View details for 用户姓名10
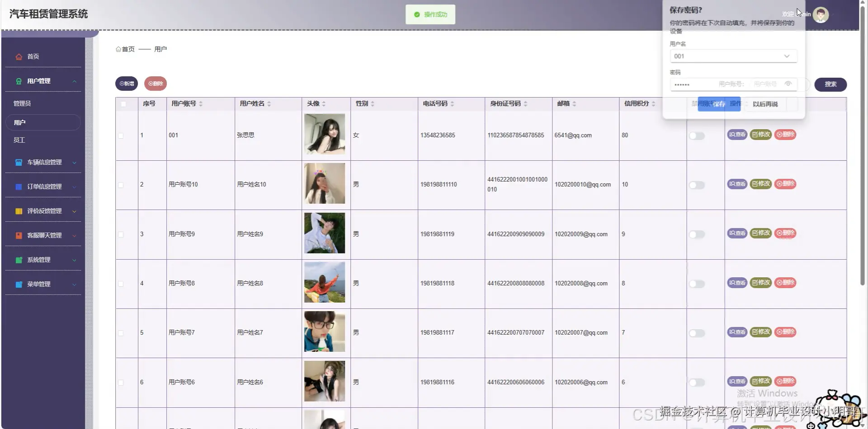 point(737,184)
